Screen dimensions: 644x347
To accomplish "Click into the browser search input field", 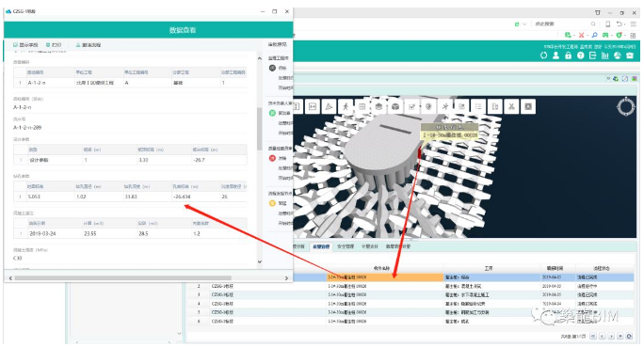I will 561,24.
